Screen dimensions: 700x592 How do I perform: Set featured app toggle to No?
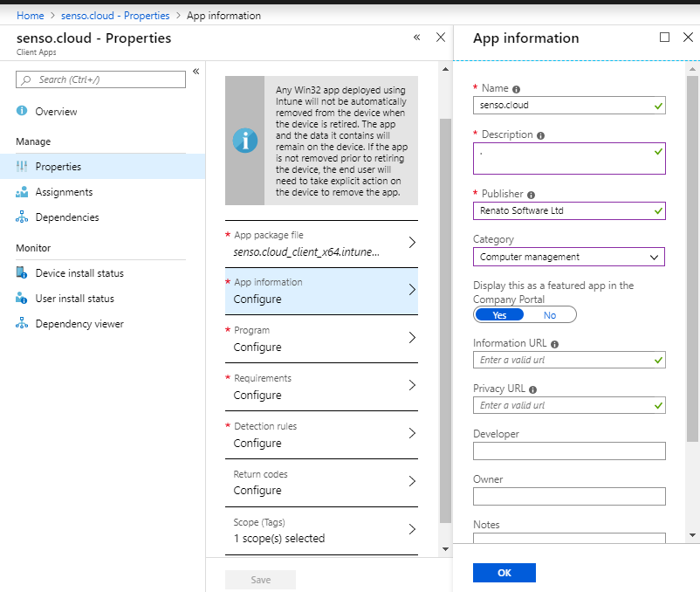point(550,315)
